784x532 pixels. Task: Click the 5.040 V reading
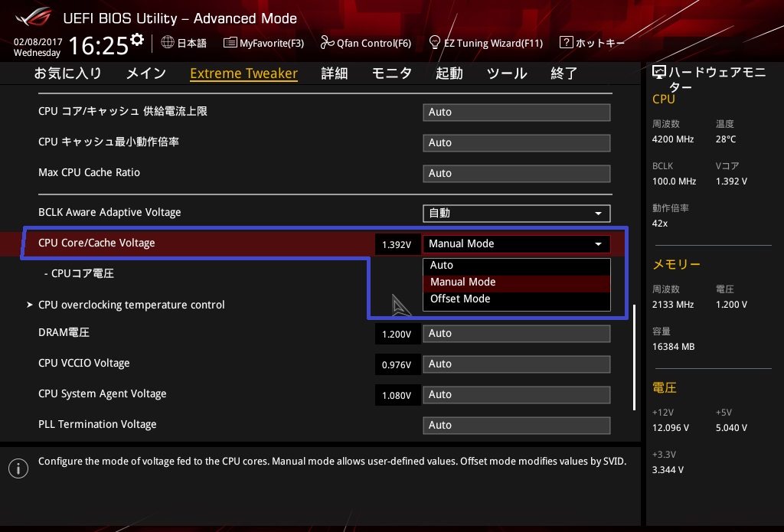[731, 428]
